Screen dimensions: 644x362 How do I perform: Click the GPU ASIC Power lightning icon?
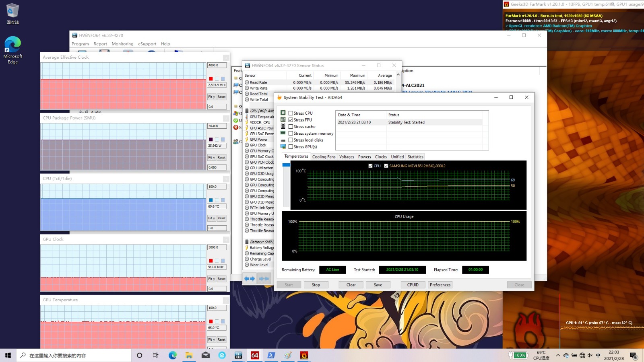[x=247, y=128]
